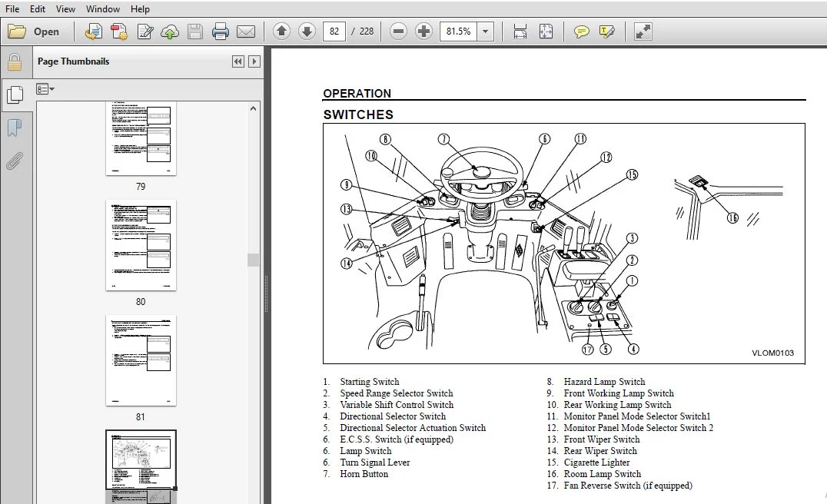Click the security padlock icon
The image size is (827, 504).
click(15, 62)
